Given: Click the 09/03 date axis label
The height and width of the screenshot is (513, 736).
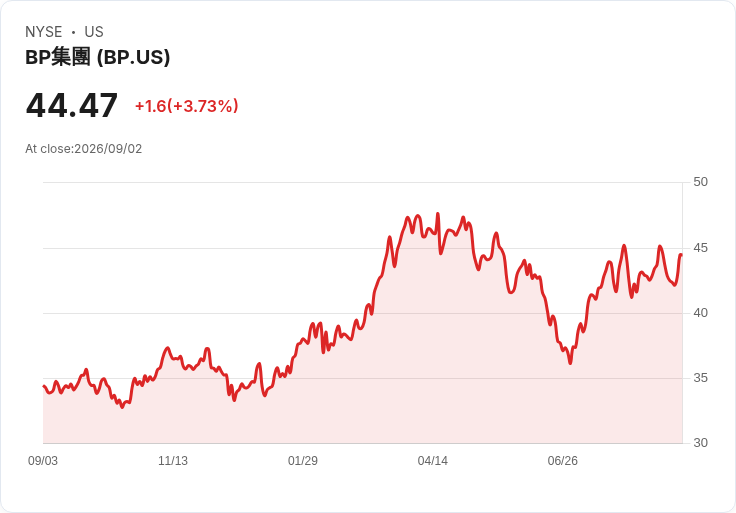Looking at the screenshot, I should [43, 461].
